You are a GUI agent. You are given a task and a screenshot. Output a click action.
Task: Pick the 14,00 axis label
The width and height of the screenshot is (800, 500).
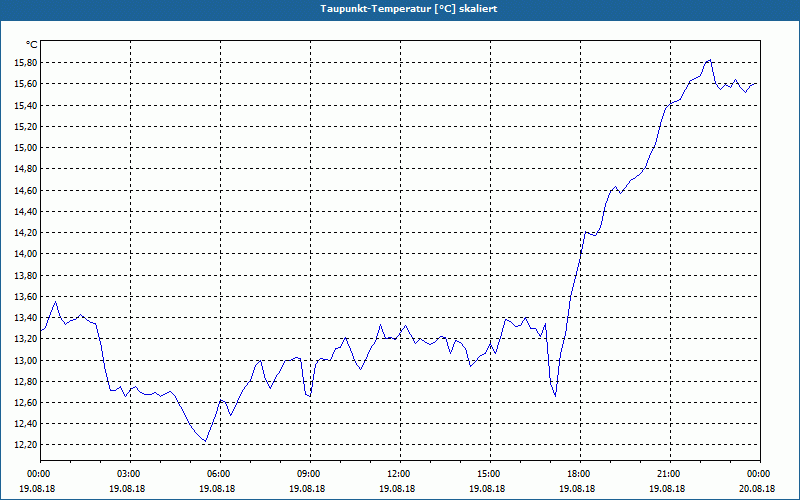pos(27,254)
